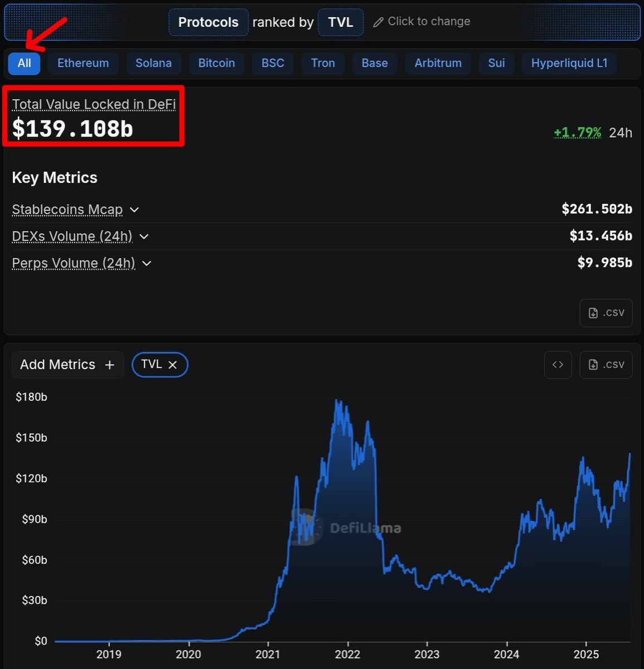Click the pencil edit icon beside Click to change
The width and height of the screenshot is (644, 669).
click(378, 22)
